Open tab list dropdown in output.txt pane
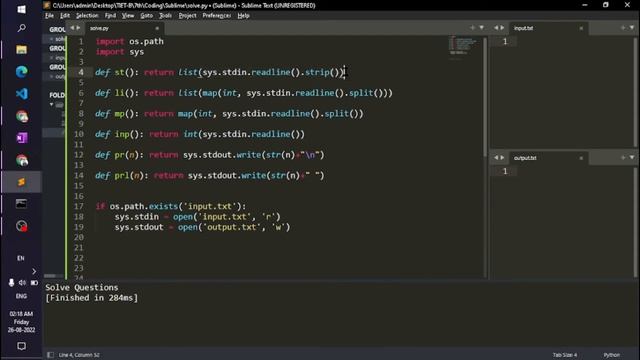This screenshot has height=360, width=640. click(632, 158)
